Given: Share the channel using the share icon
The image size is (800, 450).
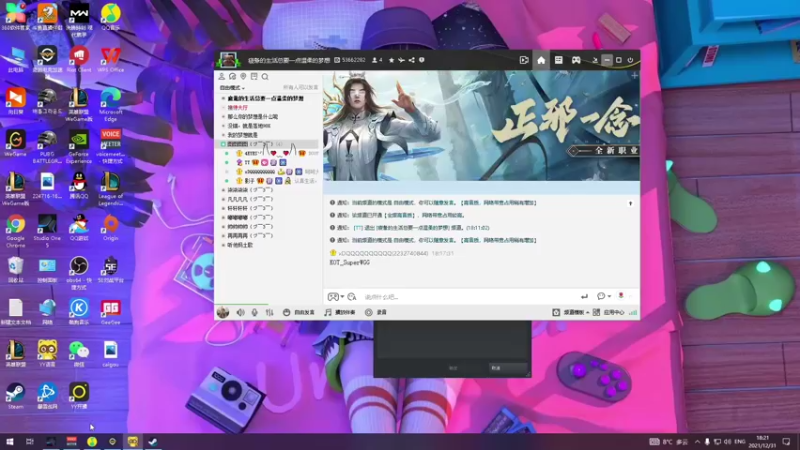Looking at the screenshot, I should tap(411, 60).
